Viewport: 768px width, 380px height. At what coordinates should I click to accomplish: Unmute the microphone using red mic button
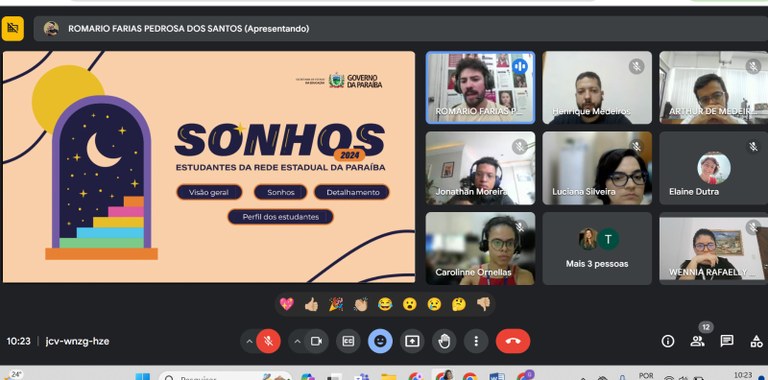coord(268,341)
